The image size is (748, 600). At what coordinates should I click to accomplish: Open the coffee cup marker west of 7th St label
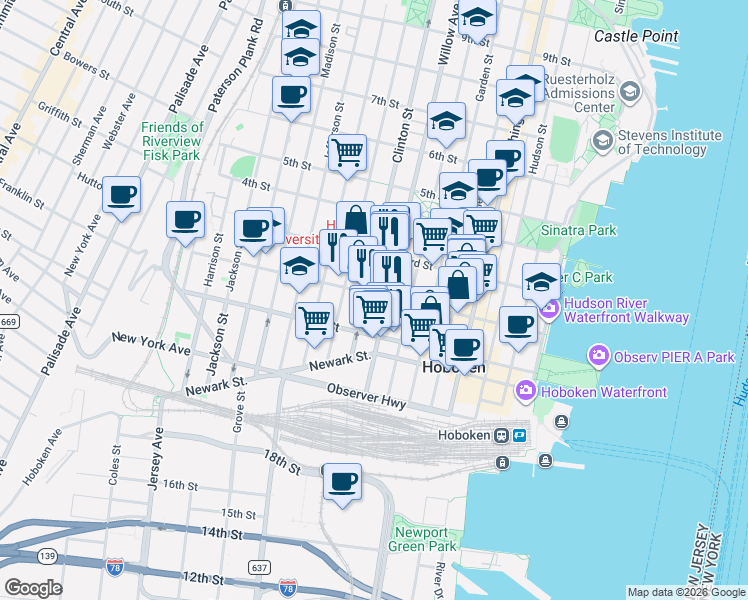[291, 98]
